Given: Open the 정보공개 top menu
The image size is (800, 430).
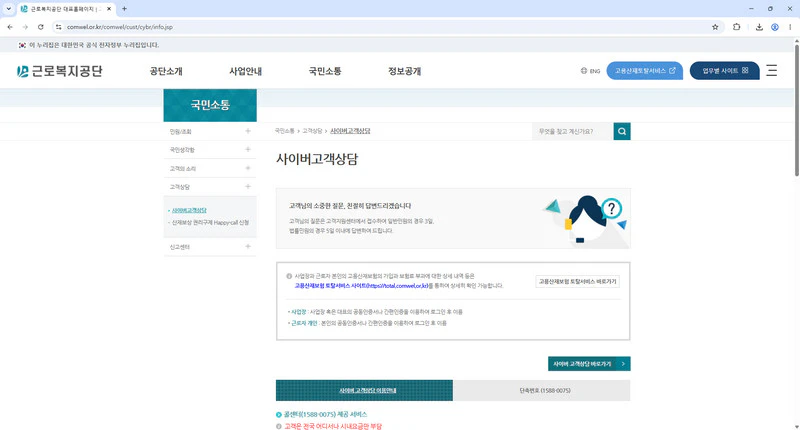Looking at the screenshot, I should (x=405, y=71).
